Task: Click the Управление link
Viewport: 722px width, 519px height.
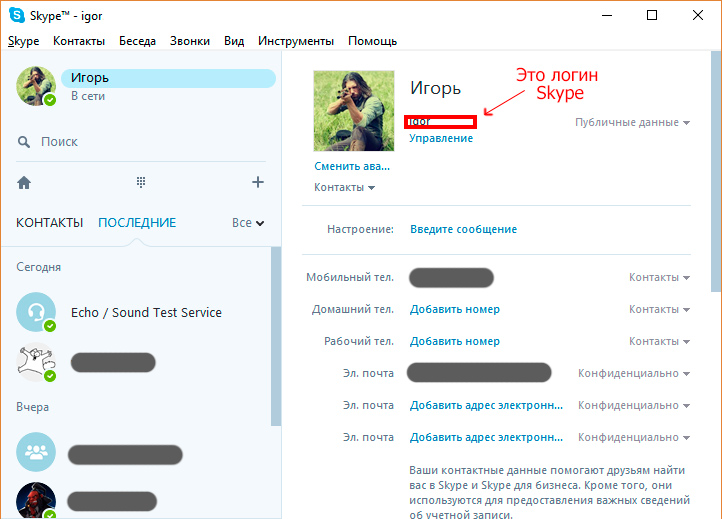Action: point(441,138)
